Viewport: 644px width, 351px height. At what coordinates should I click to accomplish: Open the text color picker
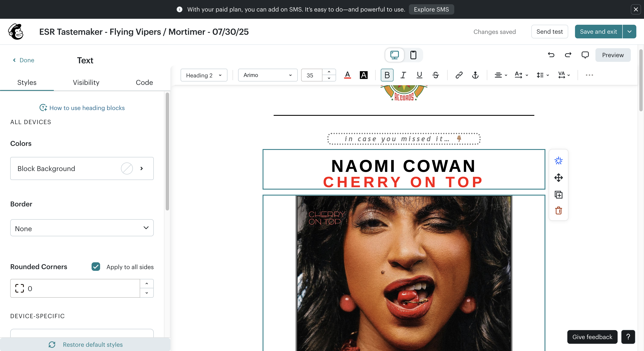tap(348, 75)
